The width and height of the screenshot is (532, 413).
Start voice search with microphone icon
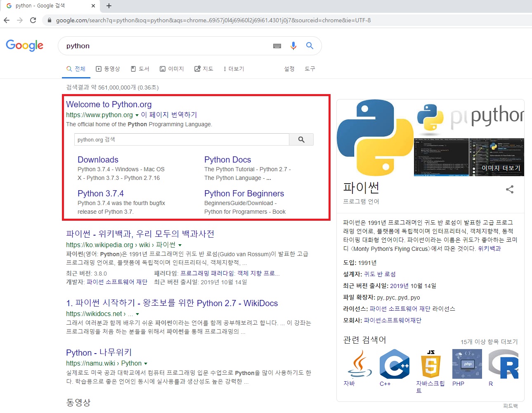point(293,46)
